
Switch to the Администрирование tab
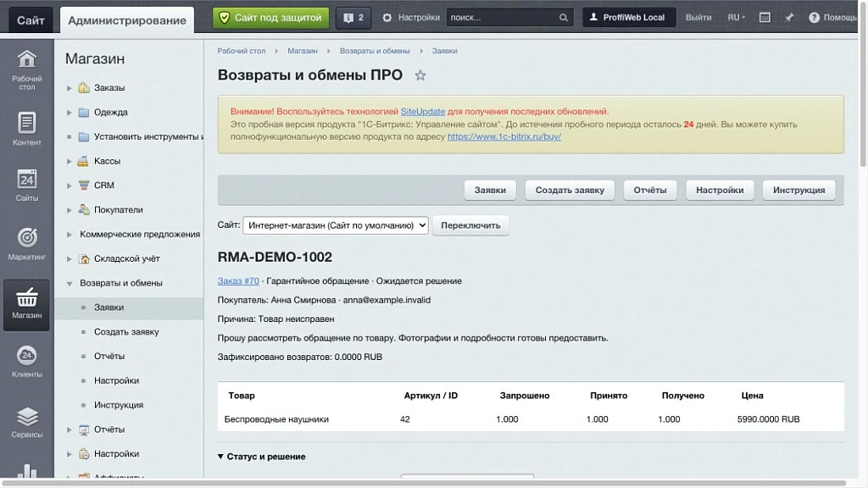127,20
